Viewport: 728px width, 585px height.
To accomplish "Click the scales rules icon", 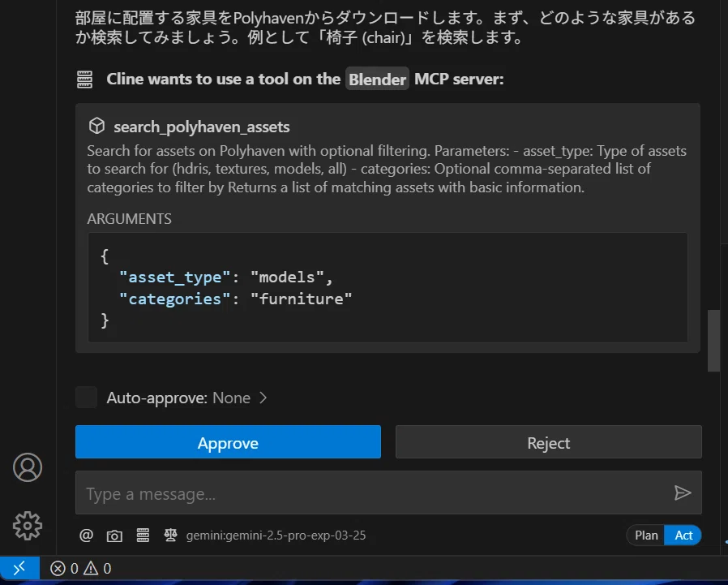I will pos(170,536).
